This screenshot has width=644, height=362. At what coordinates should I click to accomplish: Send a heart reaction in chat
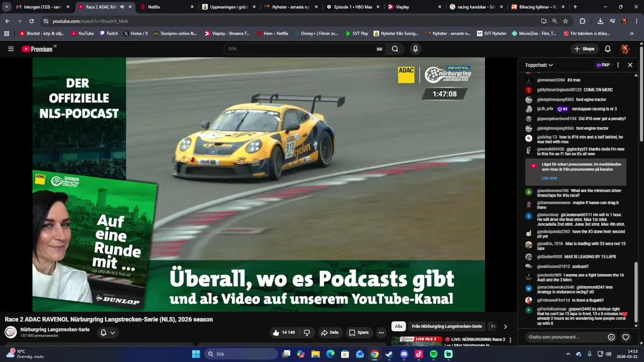(x=626, y=337)
